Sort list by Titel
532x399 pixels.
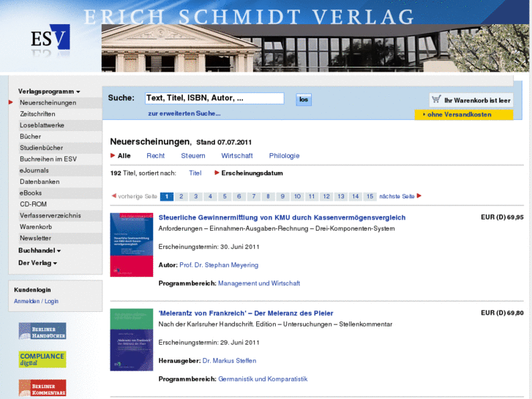coord(195,174)
